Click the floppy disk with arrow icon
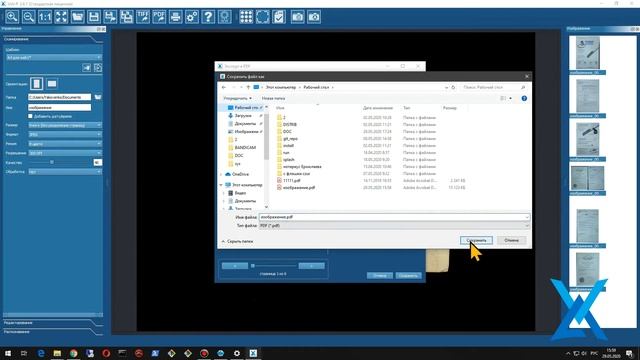640x360 pixels. pos(110,17)
